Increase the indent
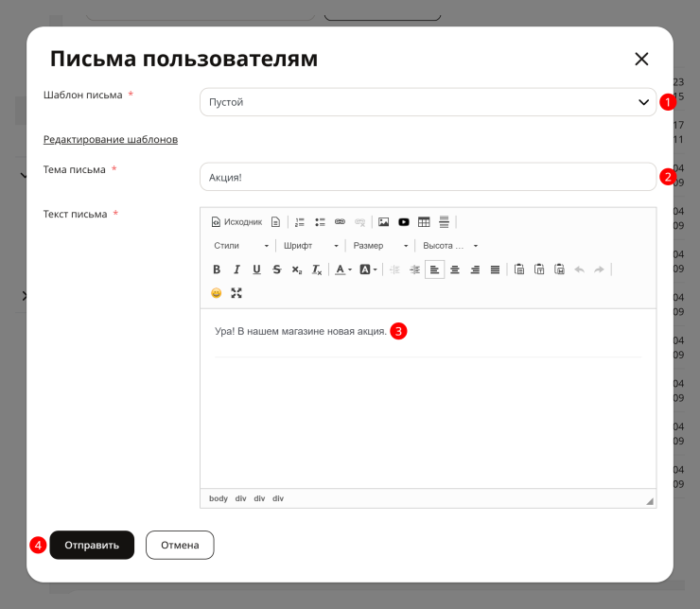This screenshot has width=700, height=609. [414, 270]
